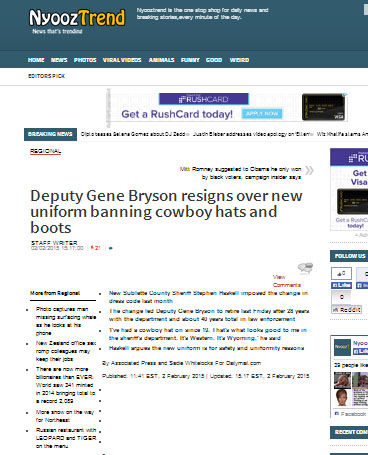Open the Home menu item
The image size is (368, 455).
36,60
